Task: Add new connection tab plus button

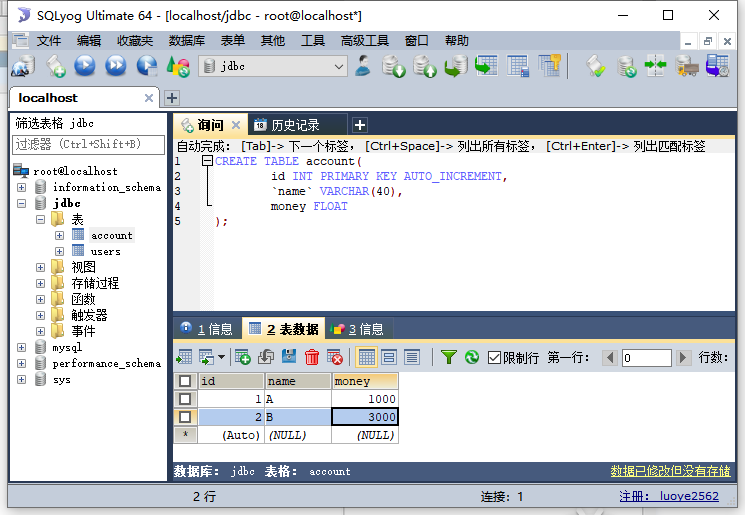Action: [x=172, y=98]
